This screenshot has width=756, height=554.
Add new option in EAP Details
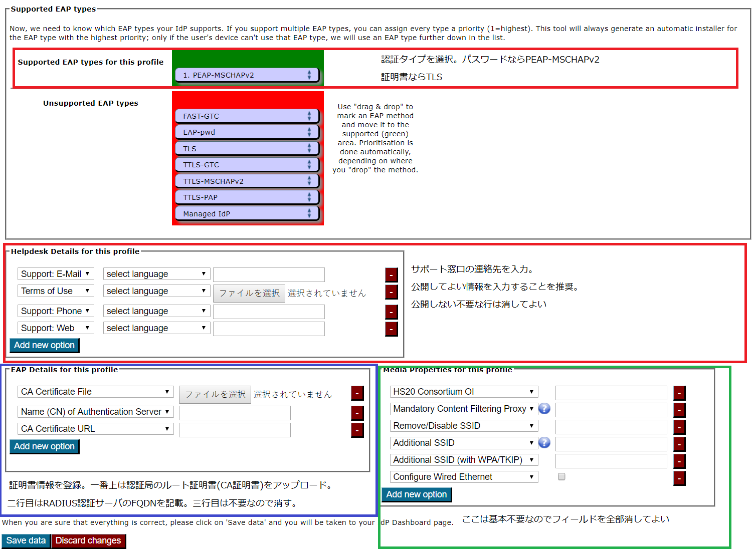(x=45, y=447)
